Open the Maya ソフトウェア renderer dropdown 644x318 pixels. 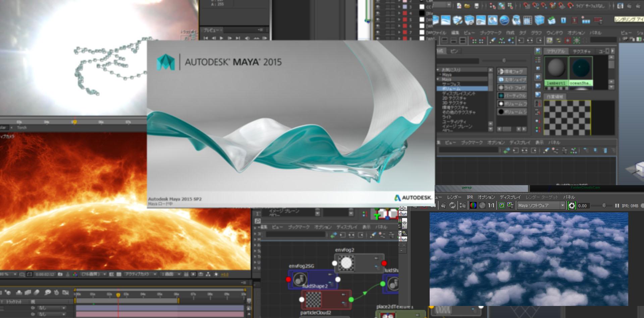541,206
